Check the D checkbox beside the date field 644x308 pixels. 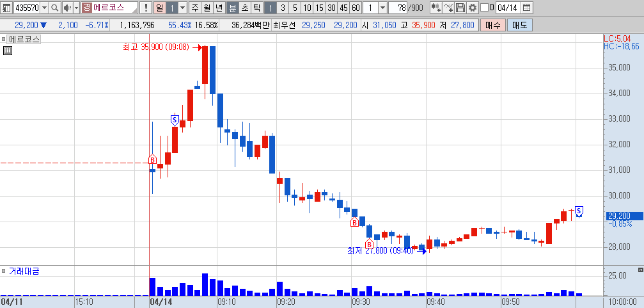pos(485,8)
